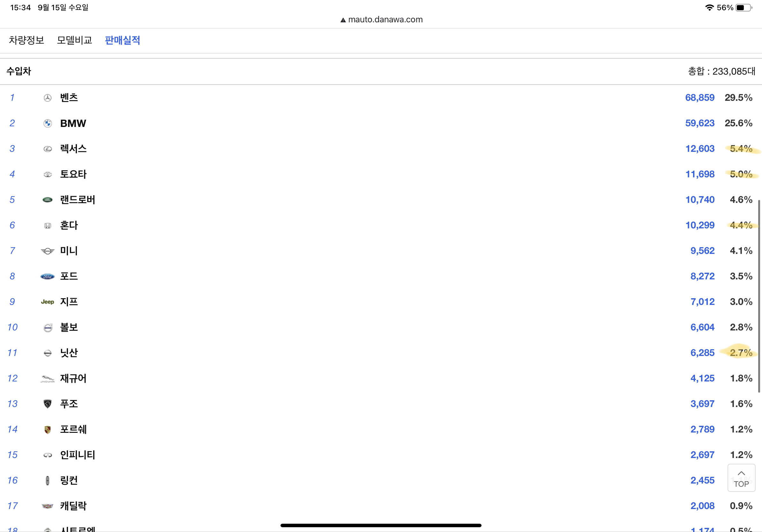Click the Nissan logo icon

pos(48,353)
